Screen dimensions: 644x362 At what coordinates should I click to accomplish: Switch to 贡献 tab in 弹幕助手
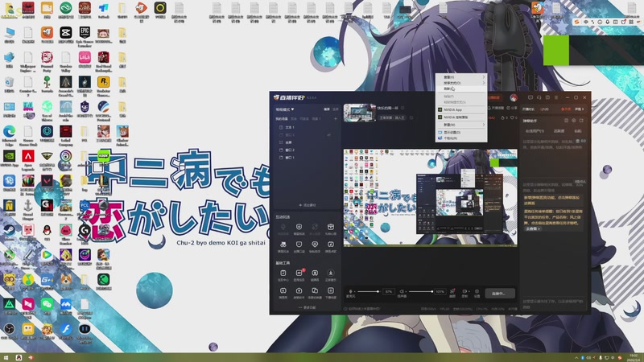pyautogui.click(x=578, y=131)
